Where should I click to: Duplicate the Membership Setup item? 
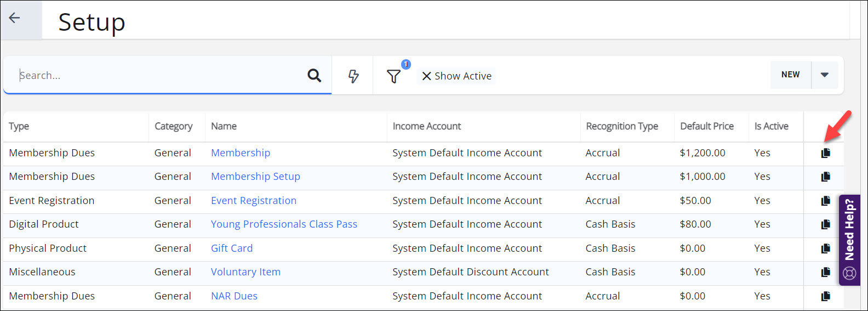tap(825, 177)
